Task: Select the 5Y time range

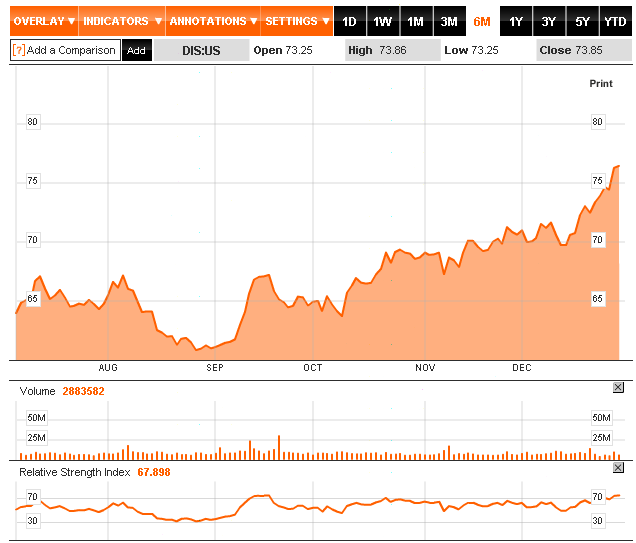Action: point(582,21)
